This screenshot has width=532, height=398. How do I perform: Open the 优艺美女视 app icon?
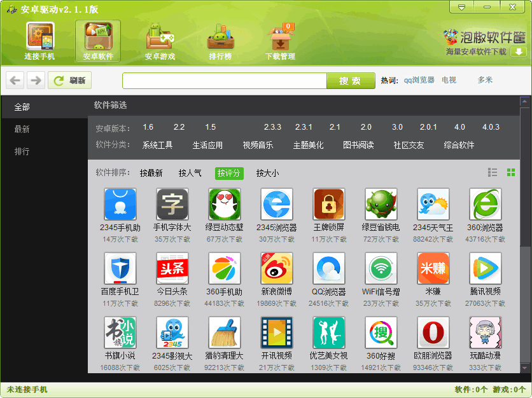pyautogui.click(x=329, y=333)
